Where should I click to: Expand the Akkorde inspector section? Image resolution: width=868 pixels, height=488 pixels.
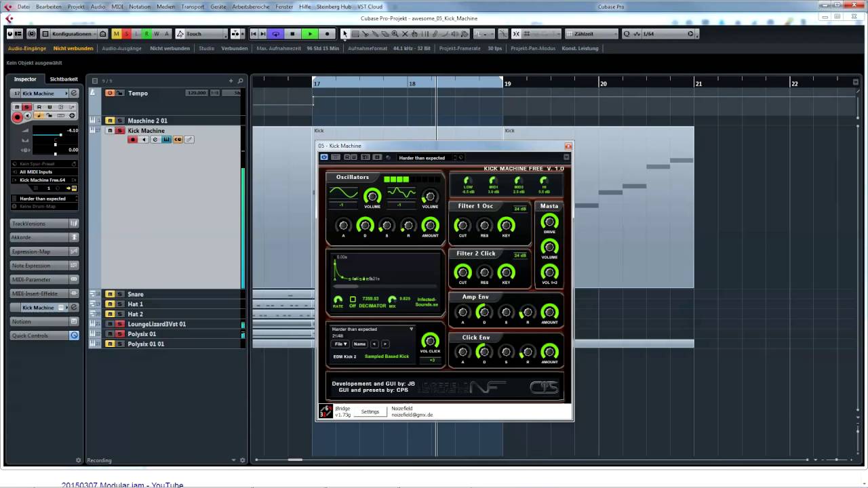44,237
